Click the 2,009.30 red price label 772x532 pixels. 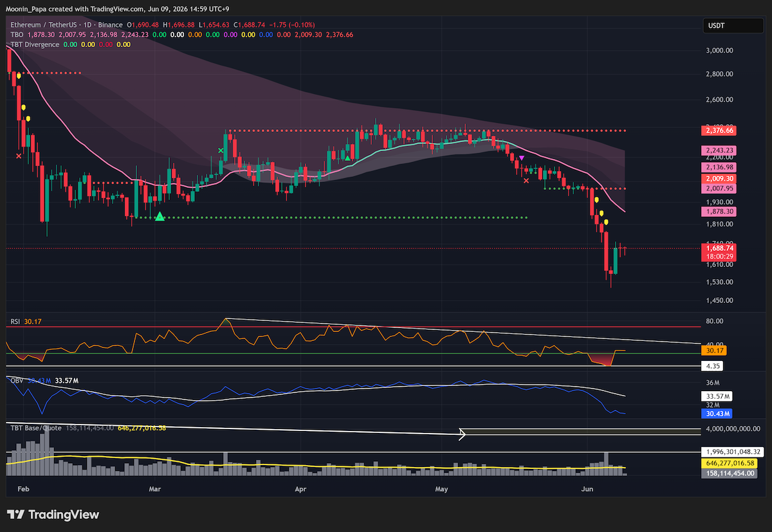[x=719, y=178]
